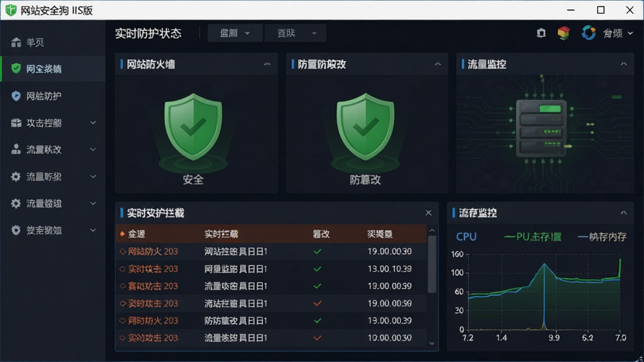Click the green shield above 安全

coord(193,127)
